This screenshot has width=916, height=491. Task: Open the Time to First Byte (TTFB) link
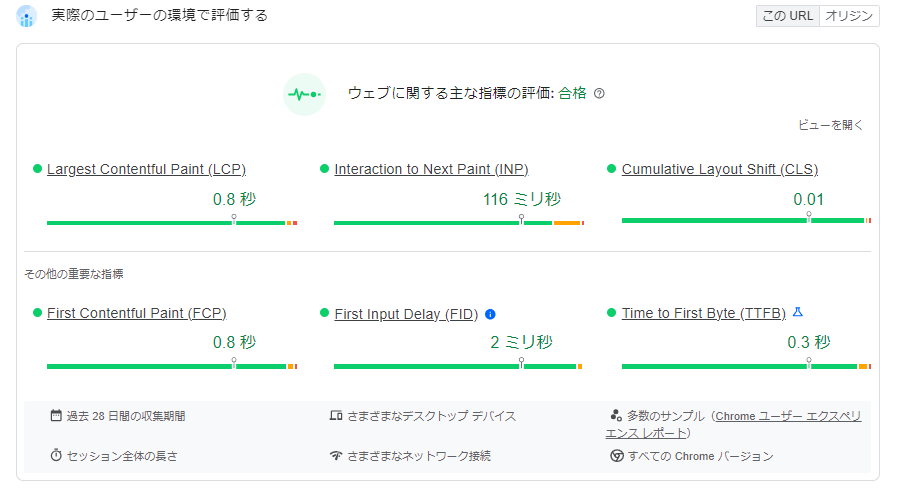click(x=703, y=313)
